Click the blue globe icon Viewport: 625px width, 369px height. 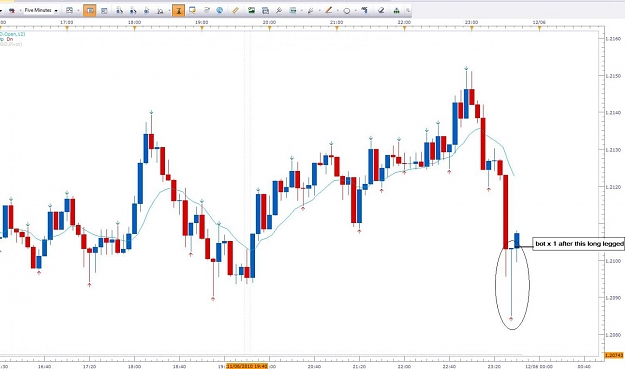(219, 10)
